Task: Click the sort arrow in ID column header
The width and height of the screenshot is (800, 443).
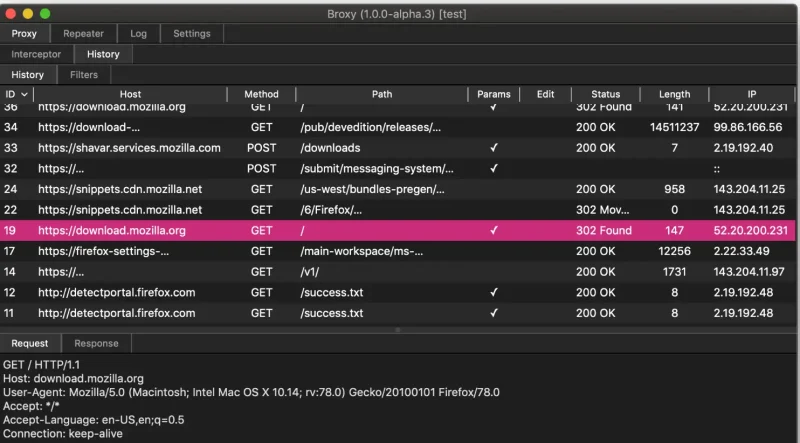Action: tap(23, 94)
